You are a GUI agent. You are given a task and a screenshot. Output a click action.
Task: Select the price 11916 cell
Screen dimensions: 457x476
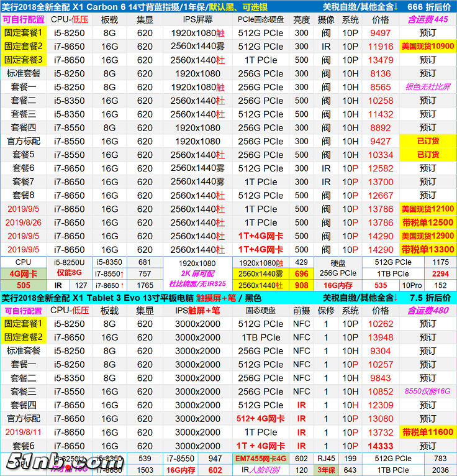click(380, 47)
